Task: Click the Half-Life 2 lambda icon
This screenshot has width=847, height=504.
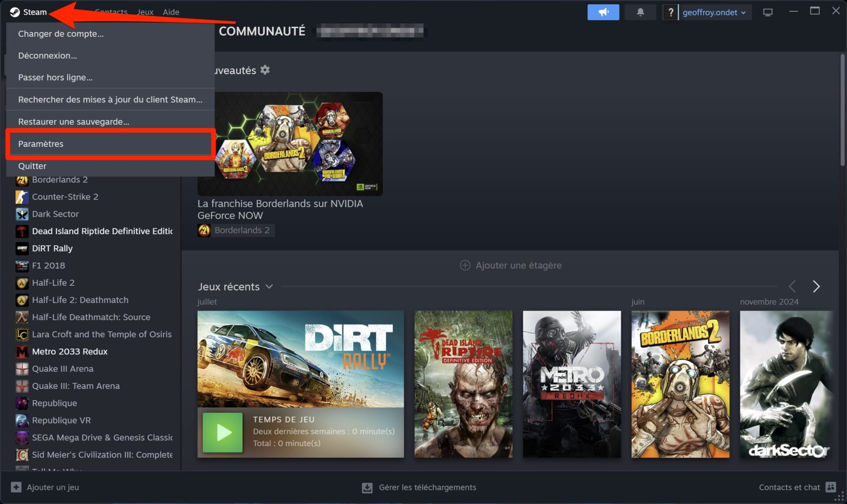Action: click(22, 283)
